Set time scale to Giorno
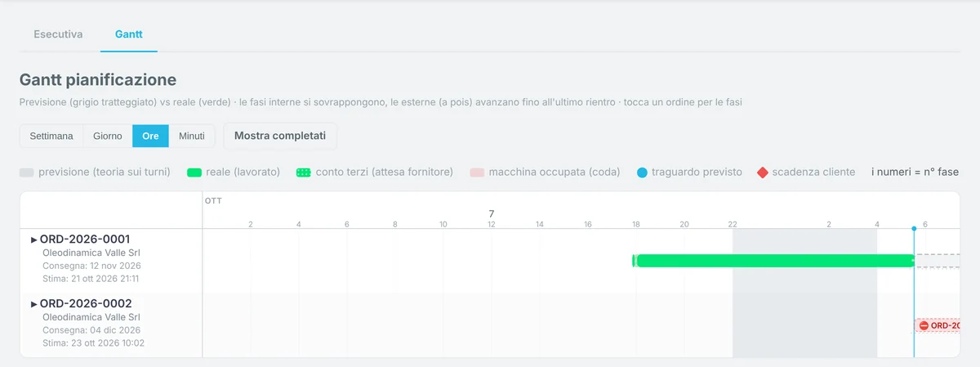Image resolution: width=980 pixels, height=367 pixels. click(x=108, y=136)
